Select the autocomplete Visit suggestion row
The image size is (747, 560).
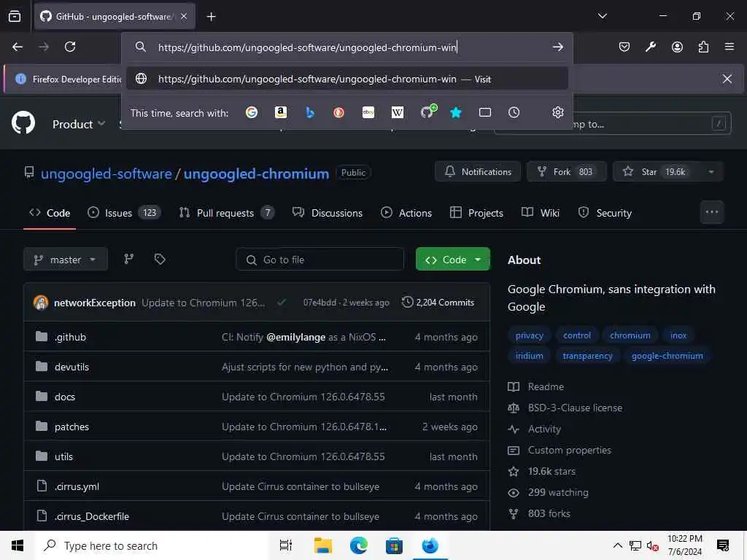pos(347,79)
